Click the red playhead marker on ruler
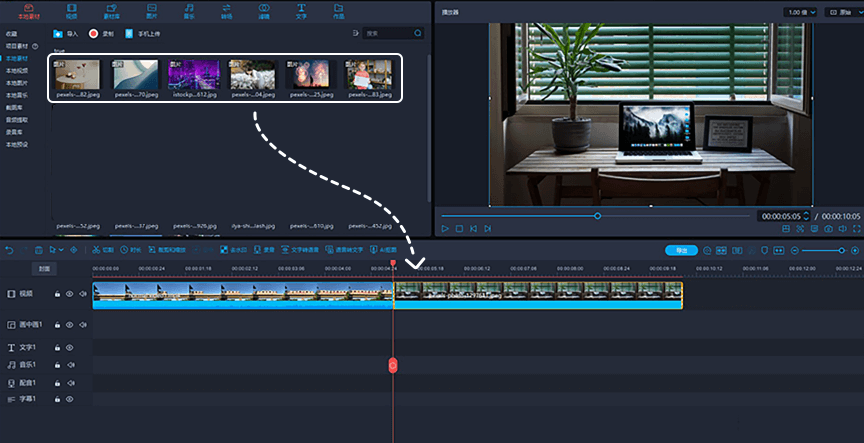Screen dimensions: 864x443 click(x=393, y=263)
